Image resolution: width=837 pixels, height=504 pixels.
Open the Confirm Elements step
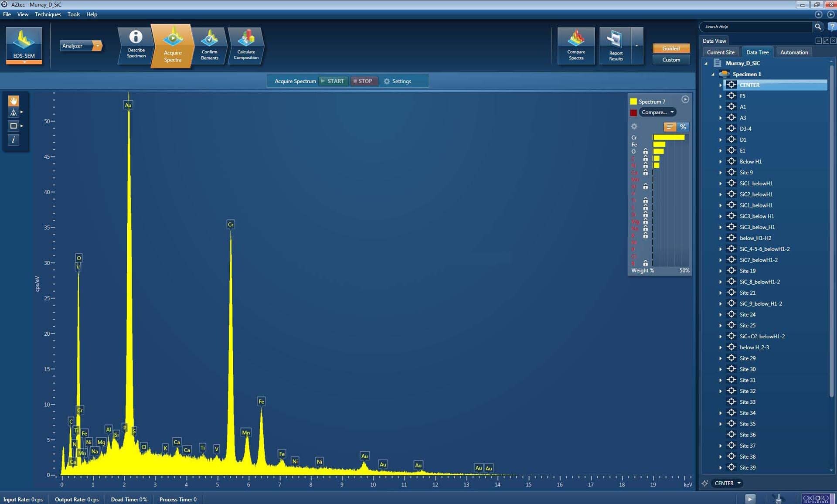pos(209,45)
